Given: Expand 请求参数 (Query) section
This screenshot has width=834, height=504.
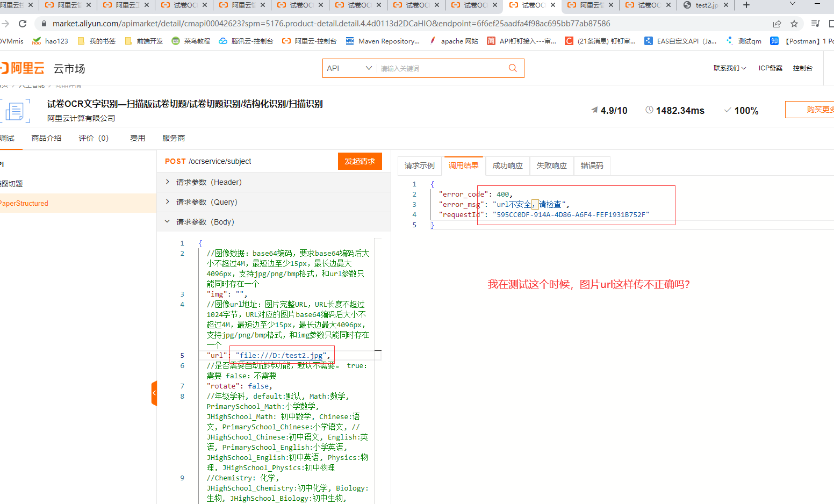Looking at the screenshot, I should click(274, 202).
